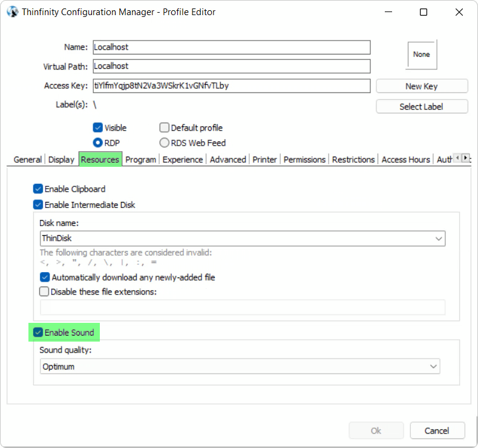Open the Access Hours tab
This screenshot has width=478, height=448.
click(406, 160)
